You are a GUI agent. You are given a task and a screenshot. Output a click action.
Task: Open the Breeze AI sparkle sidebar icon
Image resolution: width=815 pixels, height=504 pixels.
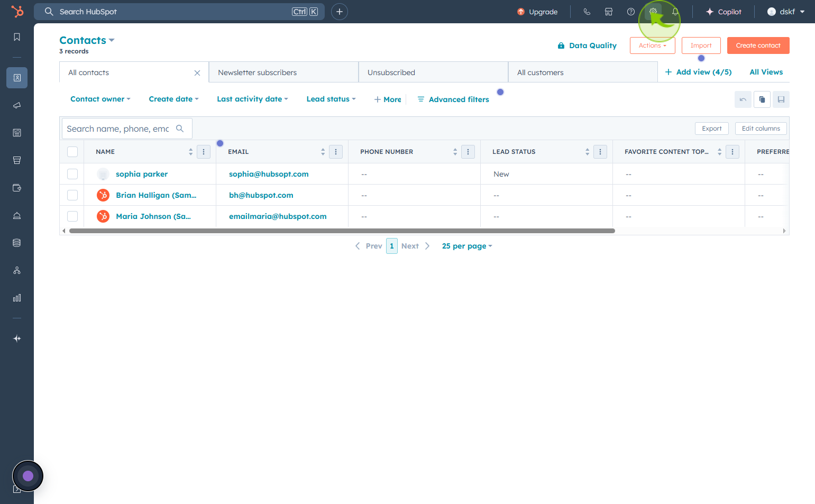[17, 338]
